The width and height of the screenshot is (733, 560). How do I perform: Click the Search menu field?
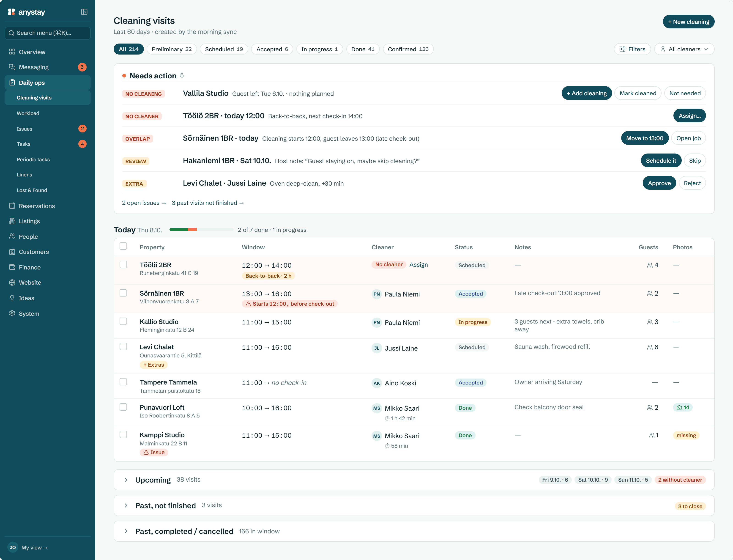click(48, 33)
